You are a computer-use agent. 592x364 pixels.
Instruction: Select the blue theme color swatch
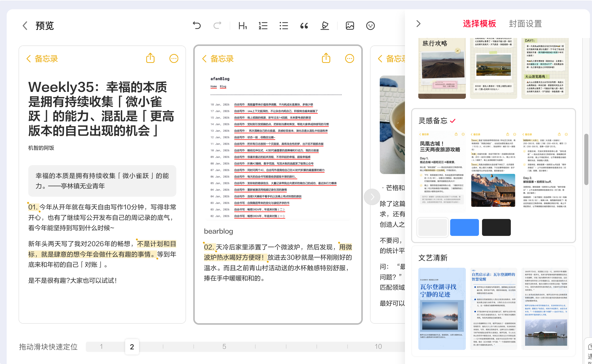coord(464,227)
